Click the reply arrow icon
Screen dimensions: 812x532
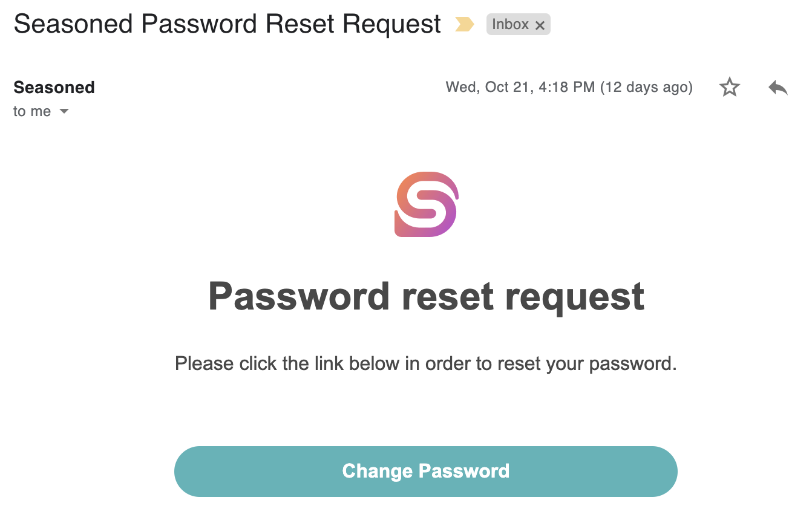[778, 88]
